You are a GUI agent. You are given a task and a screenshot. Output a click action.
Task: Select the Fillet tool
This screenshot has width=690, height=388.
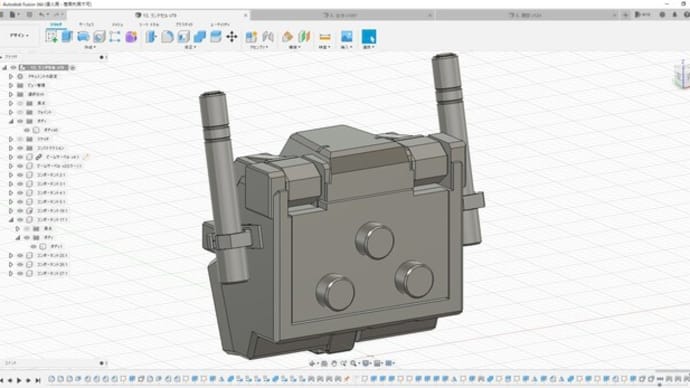(167, 37)
